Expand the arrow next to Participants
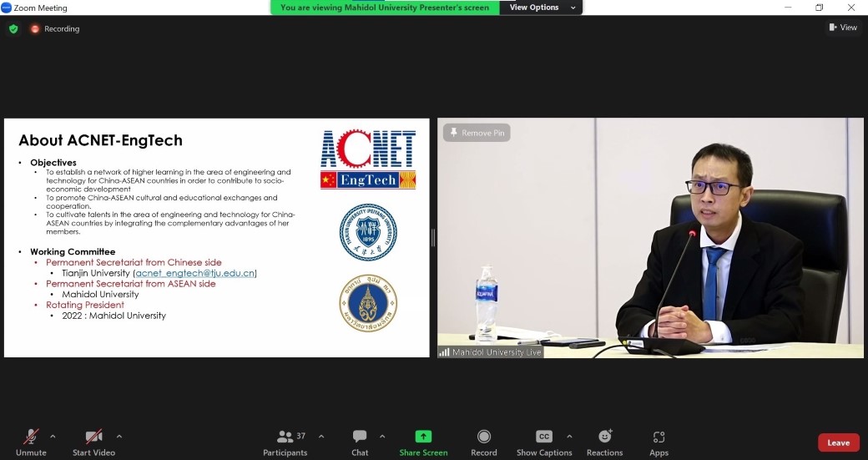Image resolution: width=868 pixels, height=460 pixels. click(321, 436)
